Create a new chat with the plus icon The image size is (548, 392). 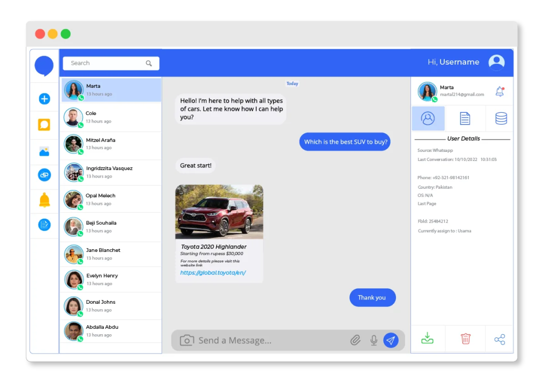coord(44,98)
